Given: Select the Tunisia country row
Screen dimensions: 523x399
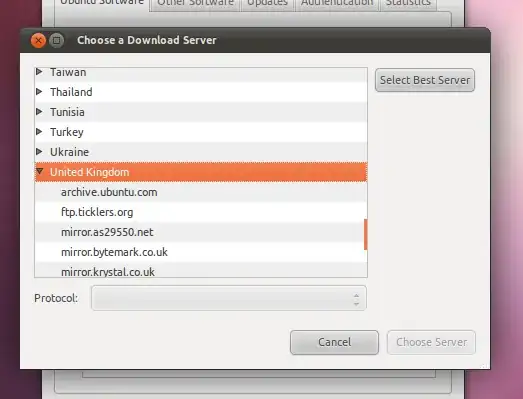Looking at the screenshot, I should [201, 112].
